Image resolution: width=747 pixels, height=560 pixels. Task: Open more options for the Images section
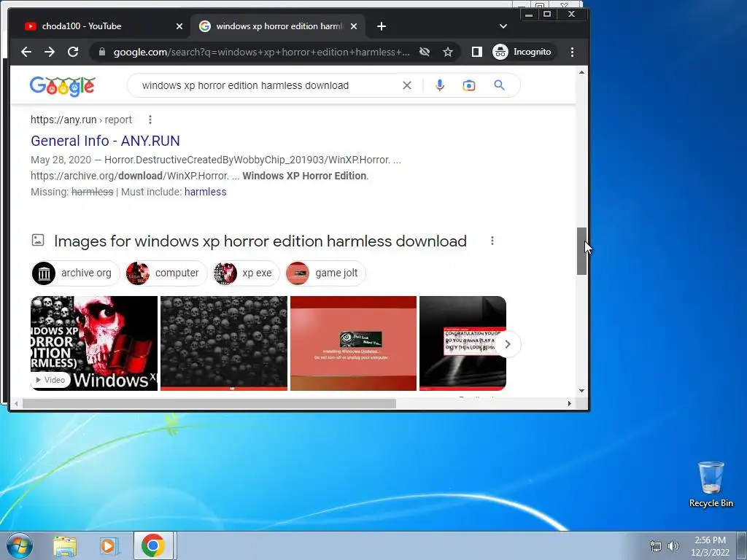492,241
